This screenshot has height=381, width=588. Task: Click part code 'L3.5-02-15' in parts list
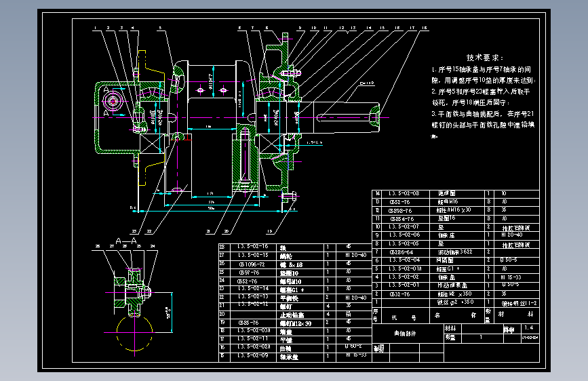click(253, 255)
